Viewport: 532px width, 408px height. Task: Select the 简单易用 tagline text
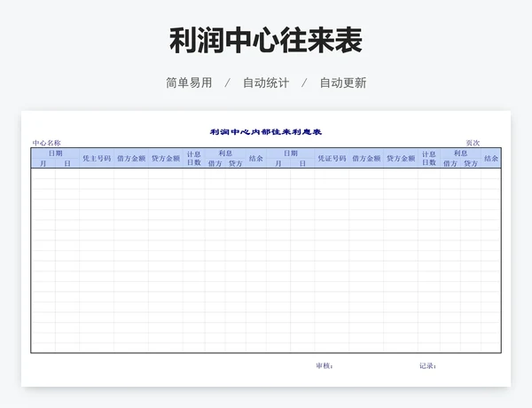tap(189, 82)
